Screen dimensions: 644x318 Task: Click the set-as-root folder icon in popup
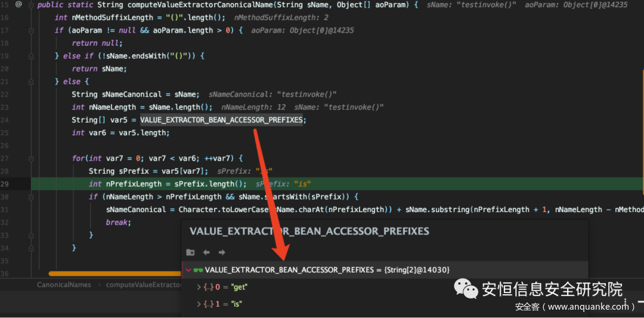click(x=190, y=252)
